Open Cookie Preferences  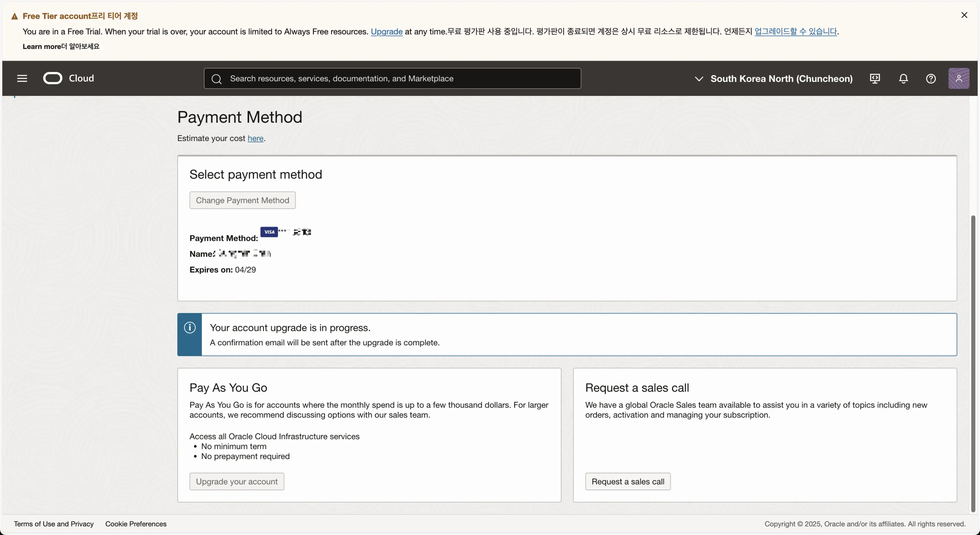[x=136, y=524]
